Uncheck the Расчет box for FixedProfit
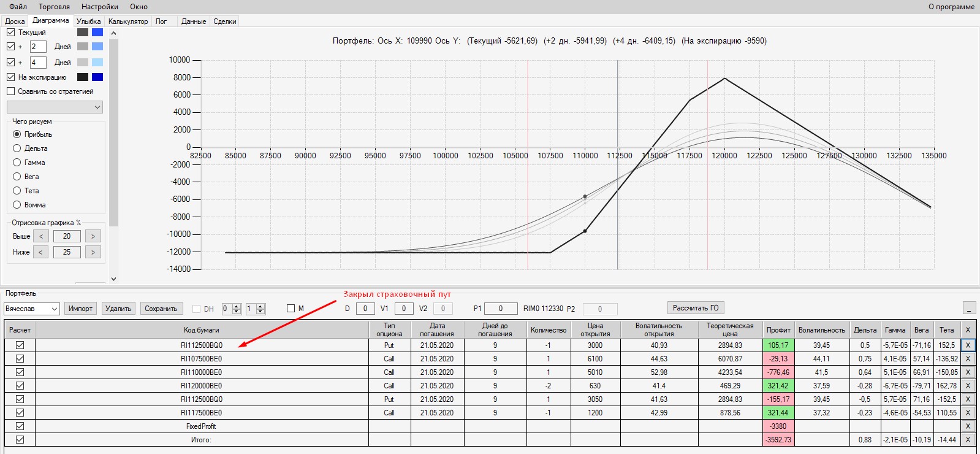Image resolution: width=980 pixels, height=454 pixels. click(20, 426)
